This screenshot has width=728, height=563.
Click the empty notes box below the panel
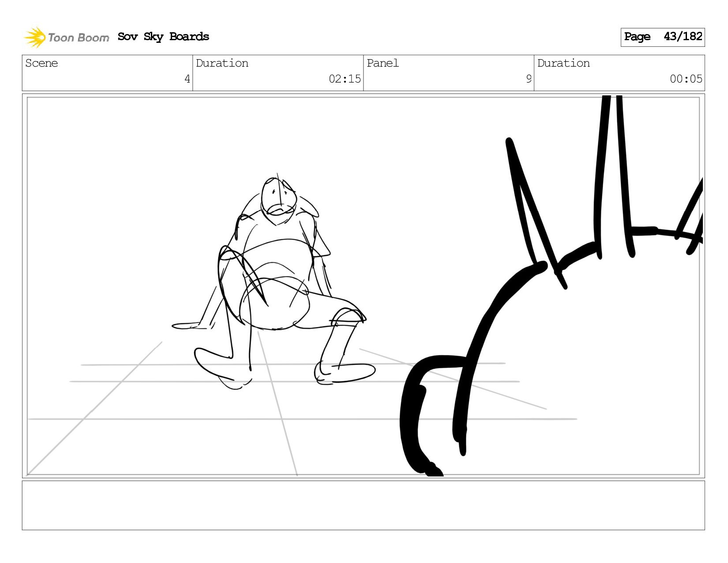(x=363, y=505)
